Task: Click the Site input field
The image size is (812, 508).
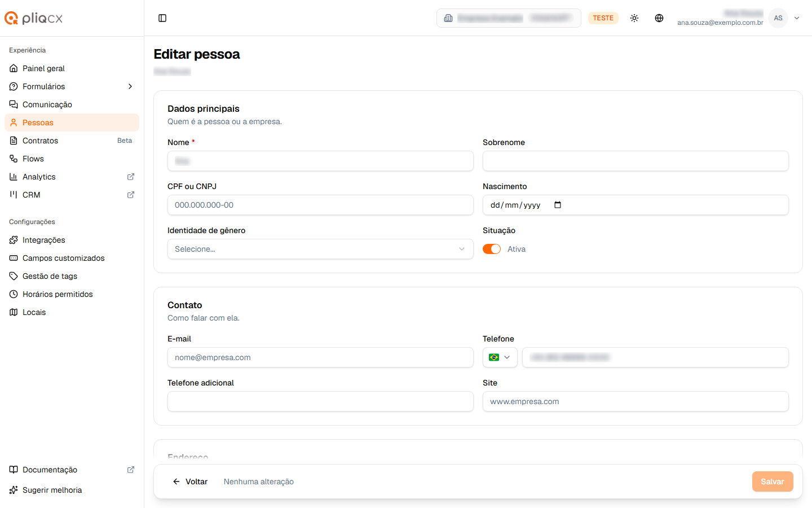Action: [636, 401]
